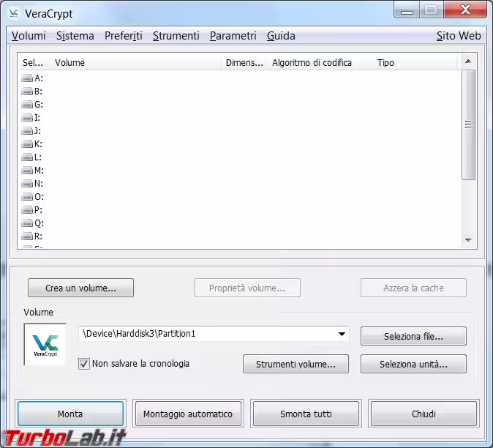The image size is (493, 448).
Task: Open the Sito Web link
Action: (x=459, y=36)
